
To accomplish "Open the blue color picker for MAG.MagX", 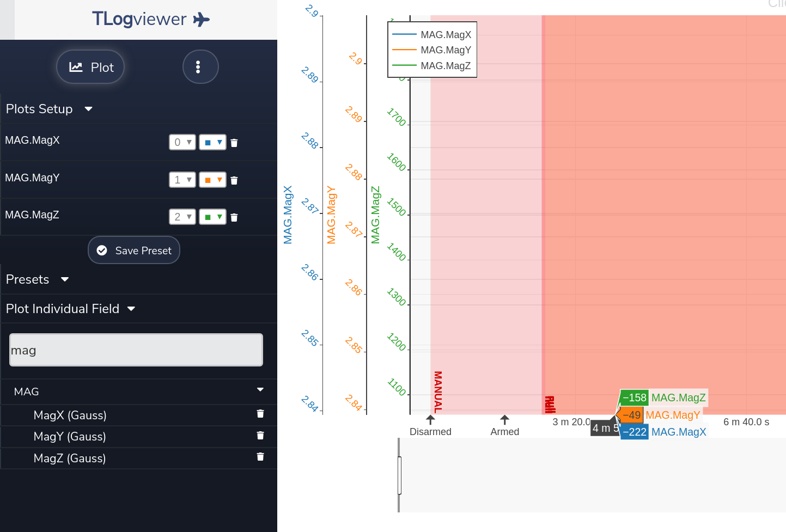I will (212, 142).
